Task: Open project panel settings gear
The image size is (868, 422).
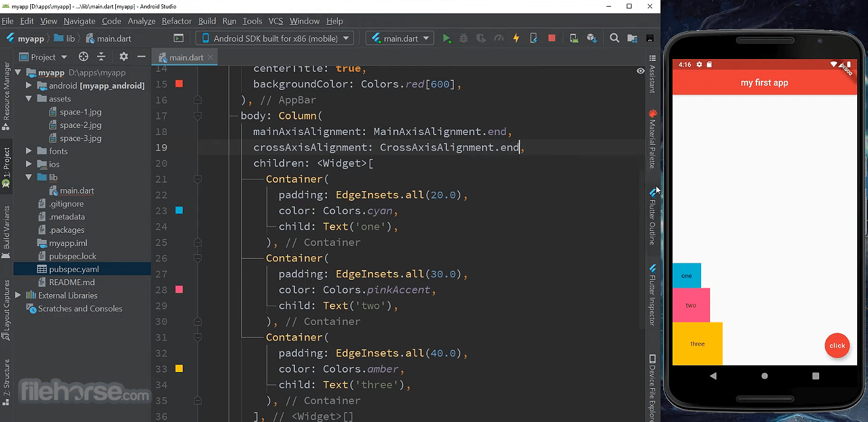Action: [x=124, y=57]
